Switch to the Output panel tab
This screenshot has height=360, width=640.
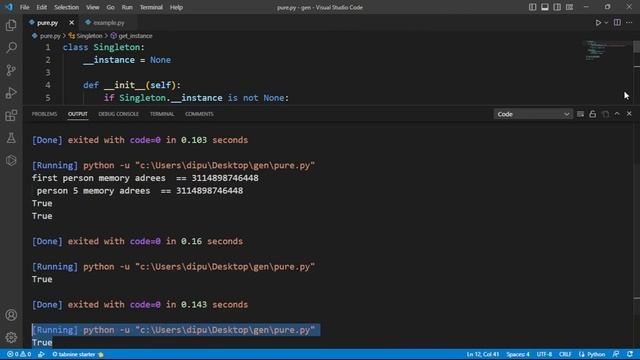(x=78, y=114)
